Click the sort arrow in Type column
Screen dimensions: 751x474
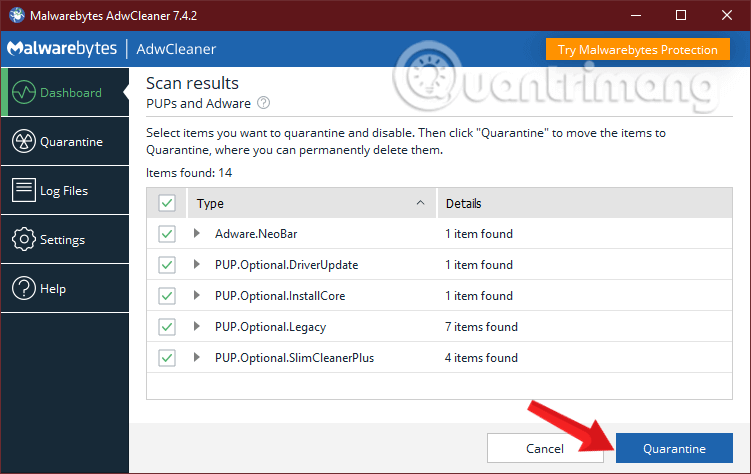click(421, 203)
